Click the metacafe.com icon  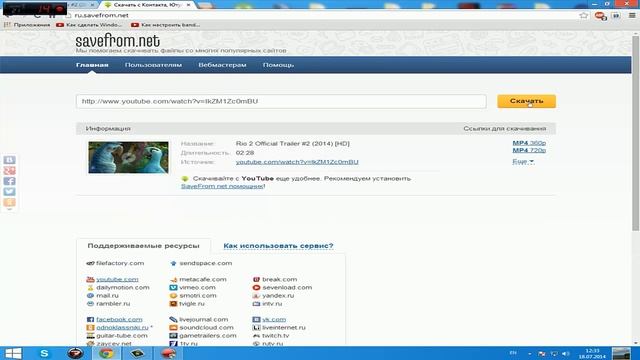(x=173, y=280)
